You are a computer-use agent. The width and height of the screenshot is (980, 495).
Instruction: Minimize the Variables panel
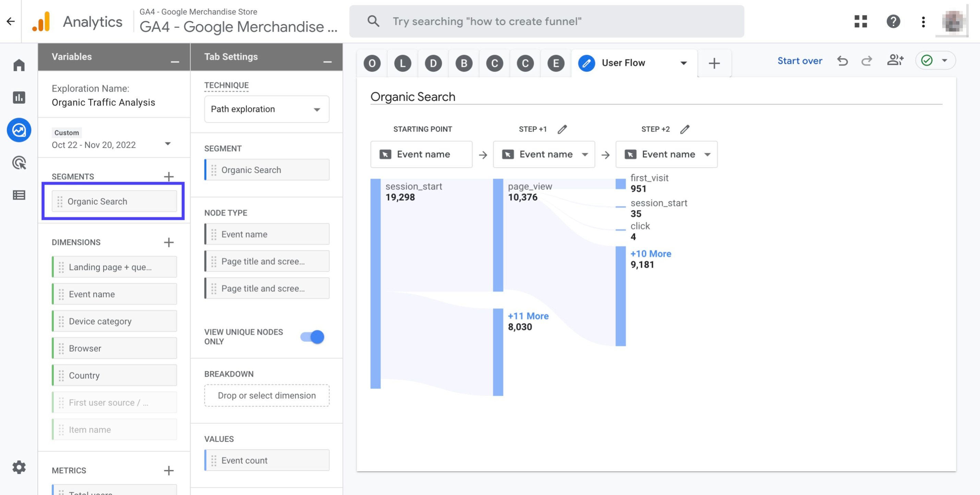pos(174,62)
